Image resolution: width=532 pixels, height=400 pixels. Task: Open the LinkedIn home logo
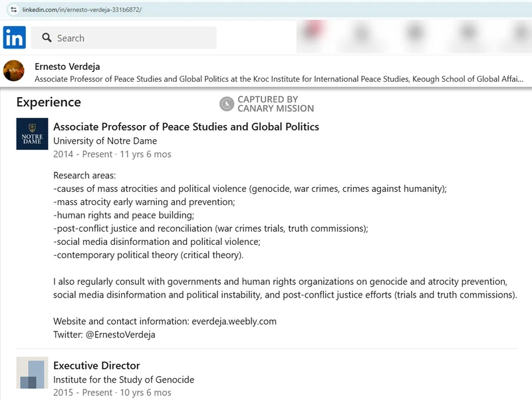pos(15,37)
